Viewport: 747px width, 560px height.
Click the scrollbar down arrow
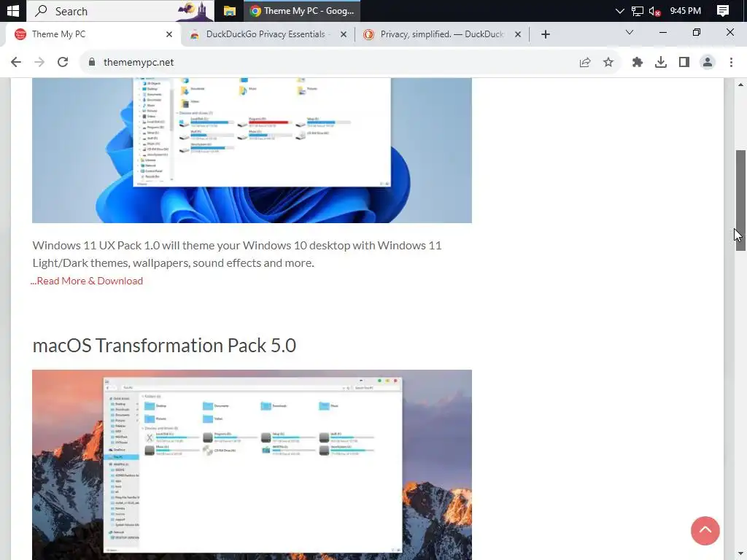coord(740,555)
